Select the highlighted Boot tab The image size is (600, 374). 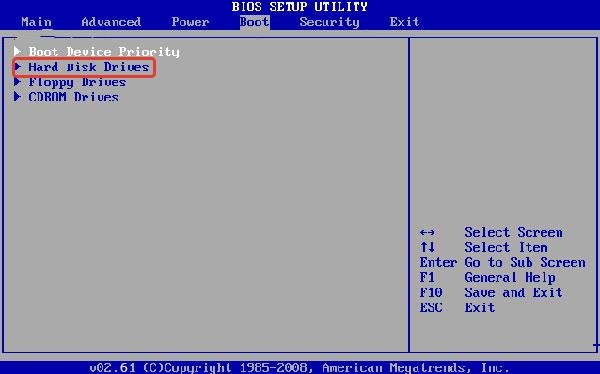[x=254, y=22]
